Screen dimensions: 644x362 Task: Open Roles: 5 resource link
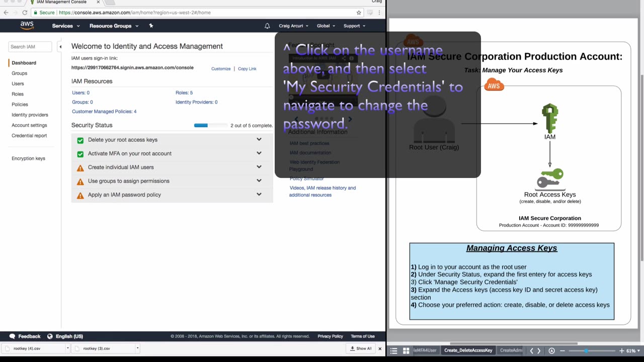point(184,93)
